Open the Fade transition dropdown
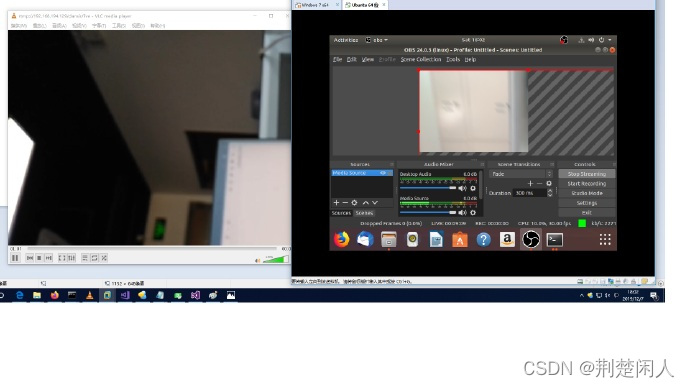 coord(521,174)
